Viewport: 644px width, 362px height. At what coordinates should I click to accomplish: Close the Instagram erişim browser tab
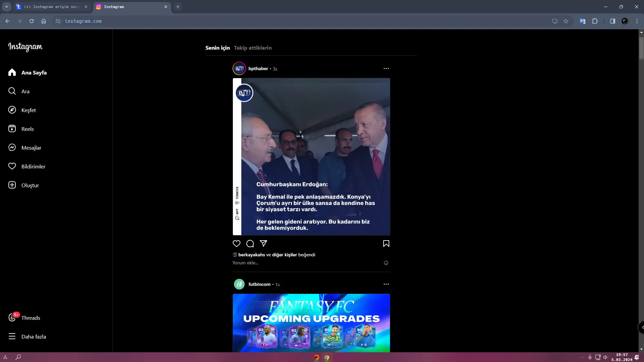pyautogui.click(x=86, y=7)
